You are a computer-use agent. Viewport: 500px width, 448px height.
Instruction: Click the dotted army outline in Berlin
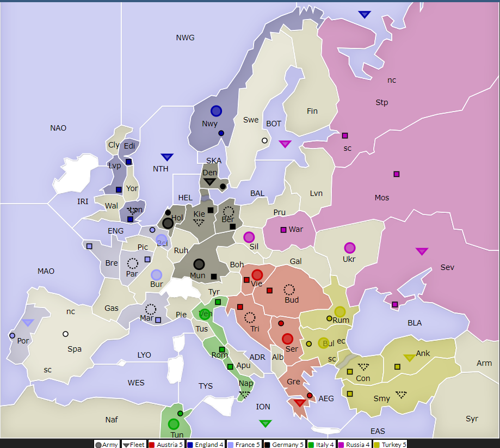(229, 211)
